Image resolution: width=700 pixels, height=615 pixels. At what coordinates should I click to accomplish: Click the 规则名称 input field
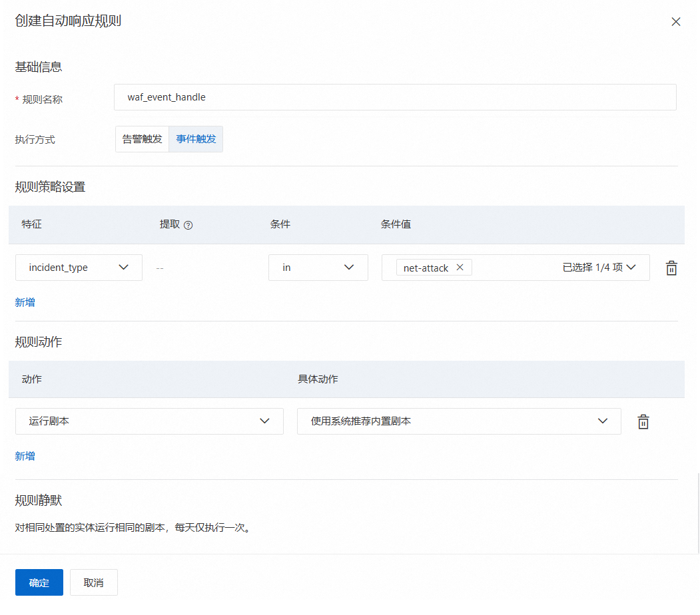click(x=395, y=97)
